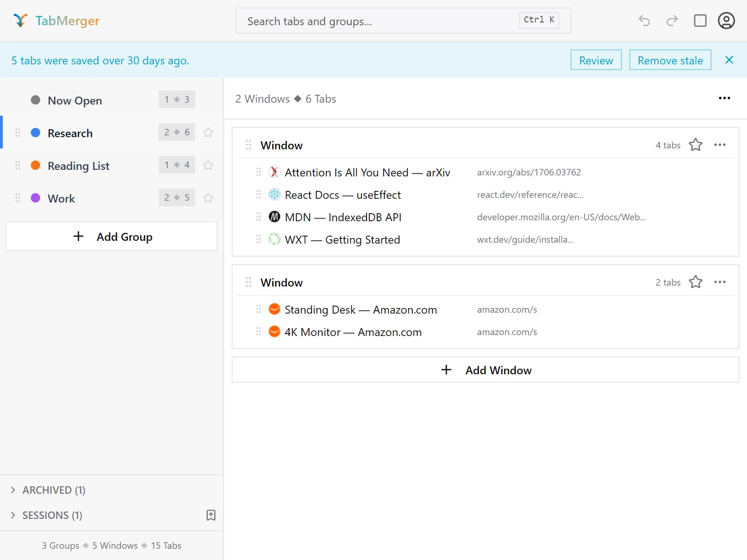
Task: Click the TabMerger logo icon
Action: 20,21
